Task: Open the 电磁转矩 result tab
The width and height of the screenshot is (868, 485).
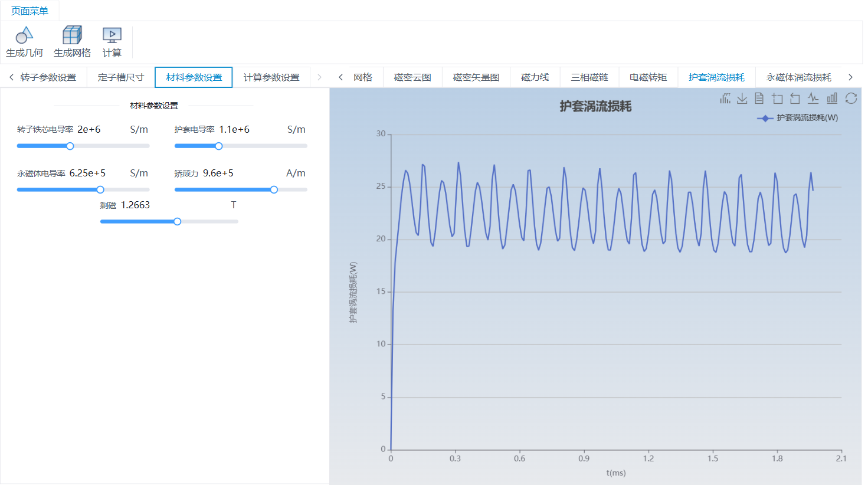Action: (648, 77)
